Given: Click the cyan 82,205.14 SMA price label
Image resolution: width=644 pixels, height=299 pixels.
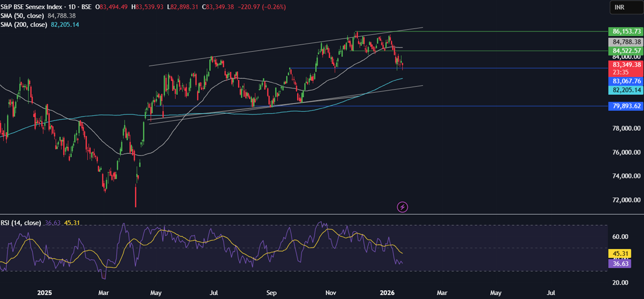Looking at the screenshot, I should pos(627,90).
